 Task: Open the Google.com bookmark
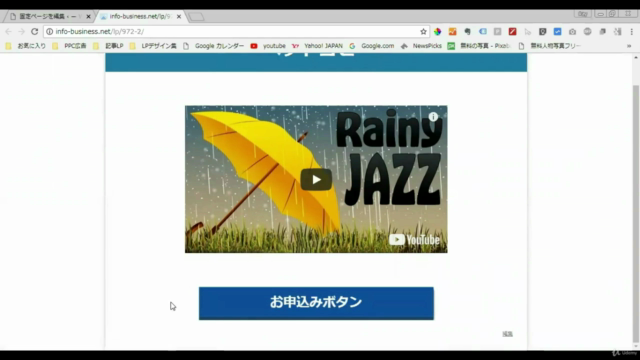point(372,46)
